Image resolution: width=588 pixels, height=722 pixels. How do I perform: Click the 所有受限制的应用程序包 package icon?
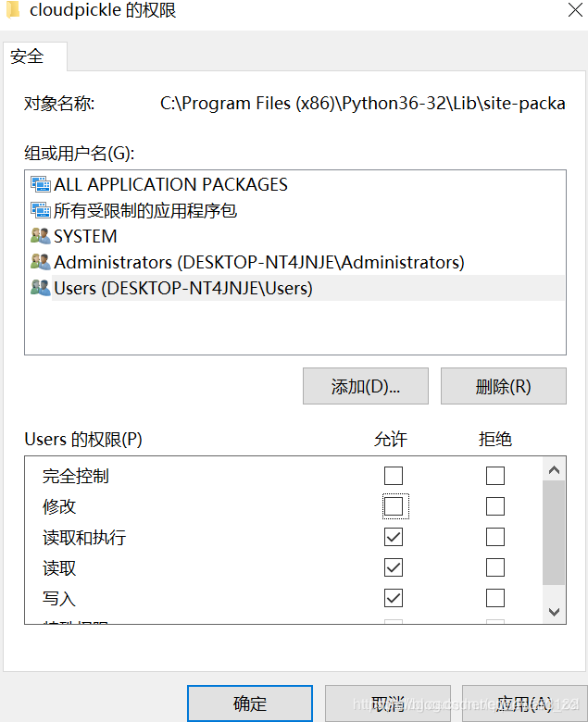click(41, 210)
